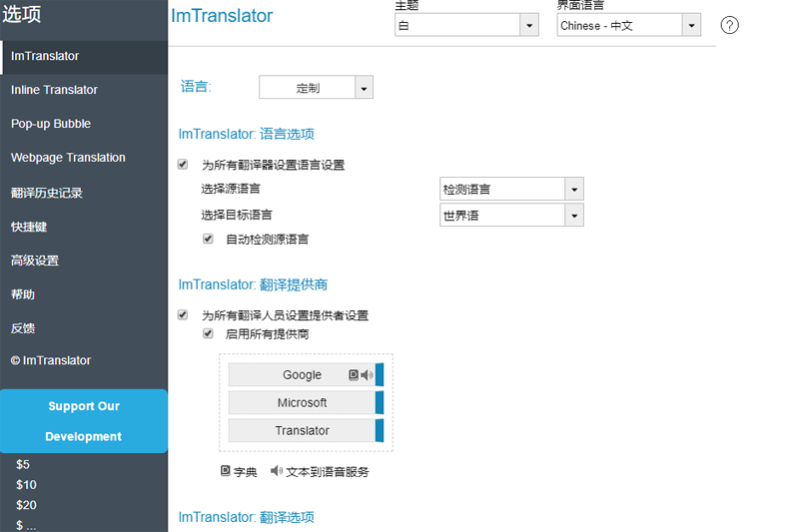Open the interface language Chinese dropdown
Screen dimensions: 799x532
[629, 25]
